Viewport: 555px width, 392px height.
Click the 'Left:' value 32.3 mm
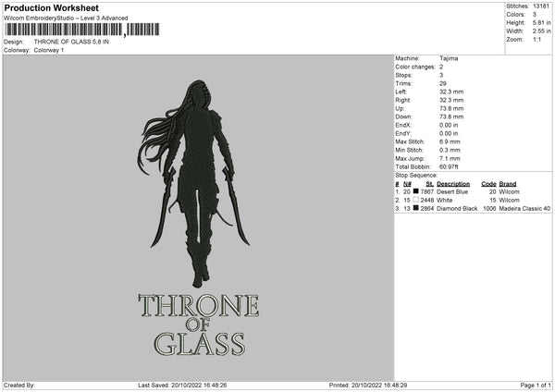[x=451, y=92]
